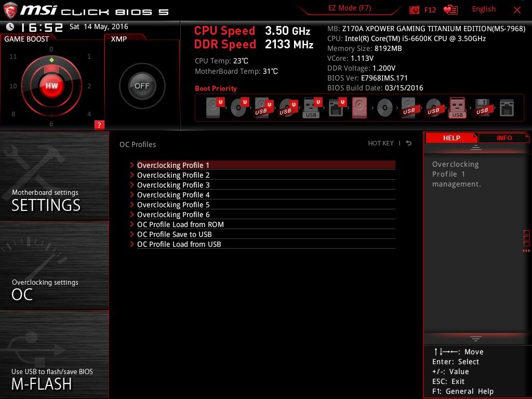Open the English language selector
Screen dimensions: 532x399
tap(484, 9)
